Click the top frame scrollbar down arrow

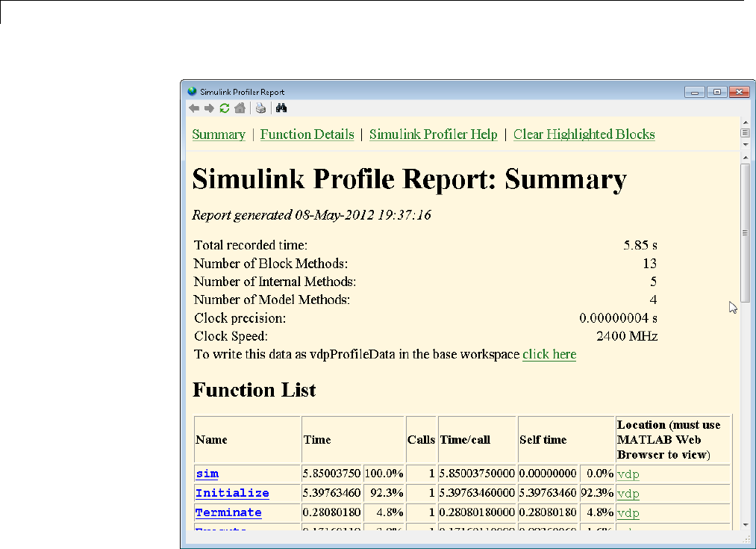(746, 144)
